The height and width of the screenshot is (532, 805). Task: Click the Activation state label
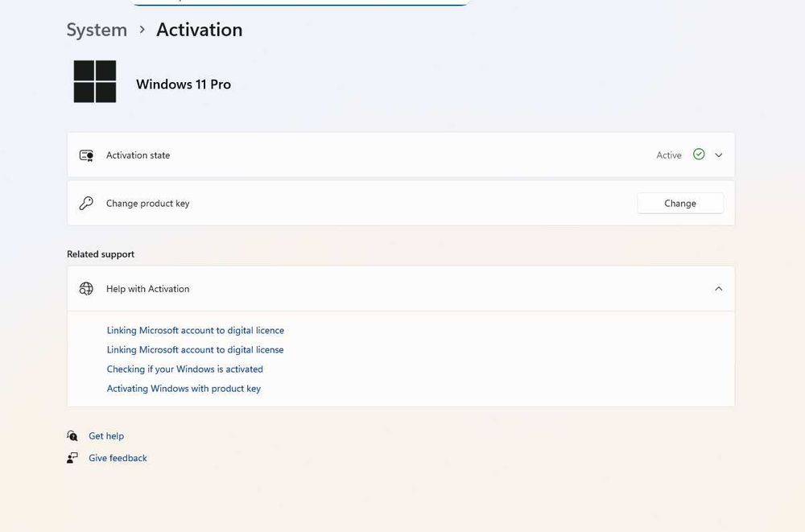click(x=138, y=155)
